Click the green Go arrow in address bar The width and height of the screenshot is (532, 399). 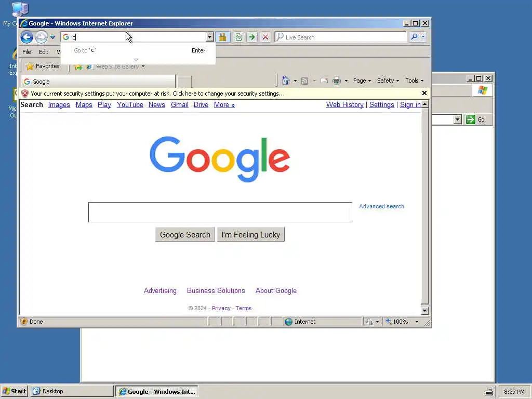pos(252,37)
